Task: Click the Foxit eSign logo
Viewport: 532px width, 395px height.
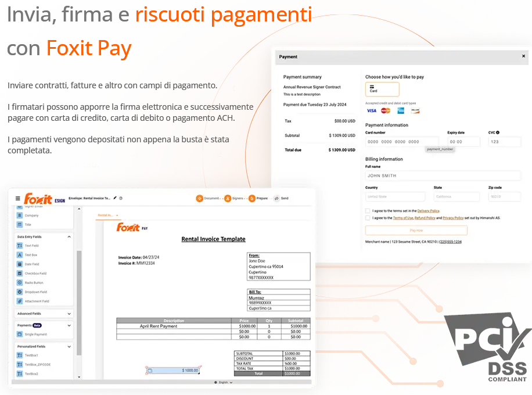Action: coord(45,199)
